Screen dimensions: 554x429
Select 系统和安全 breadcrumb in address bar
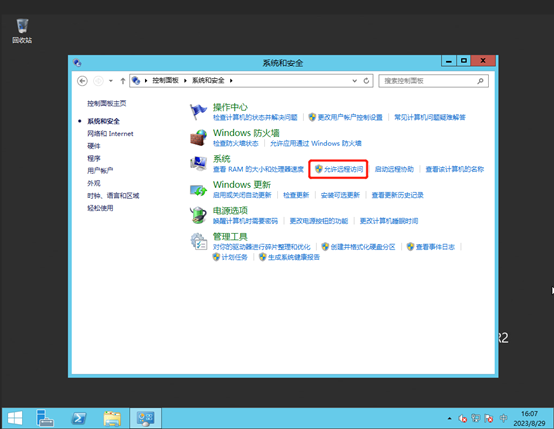208,81
